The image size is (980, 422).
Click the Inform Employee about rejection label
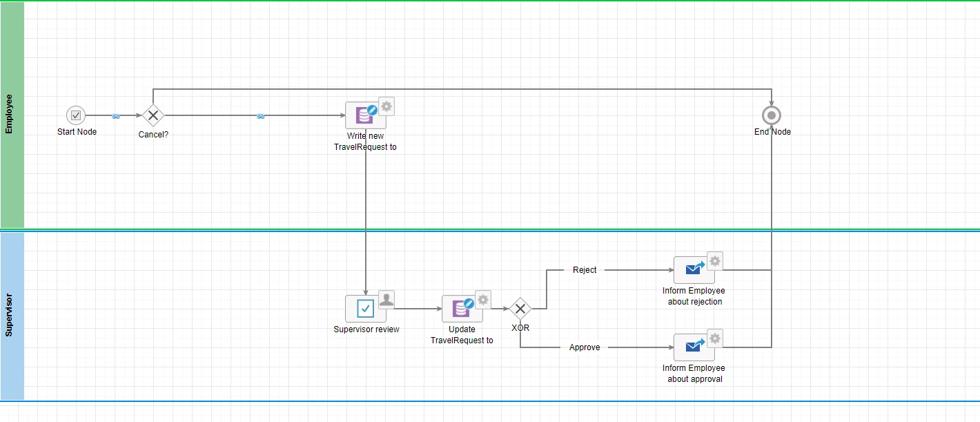(694, 296)
